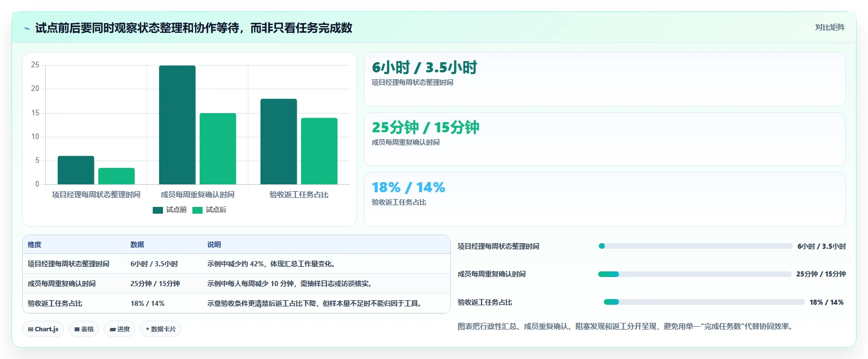Click the progress bar for 项目经理每周状态整理时间

pyautogui.click(x=695, y=246)
